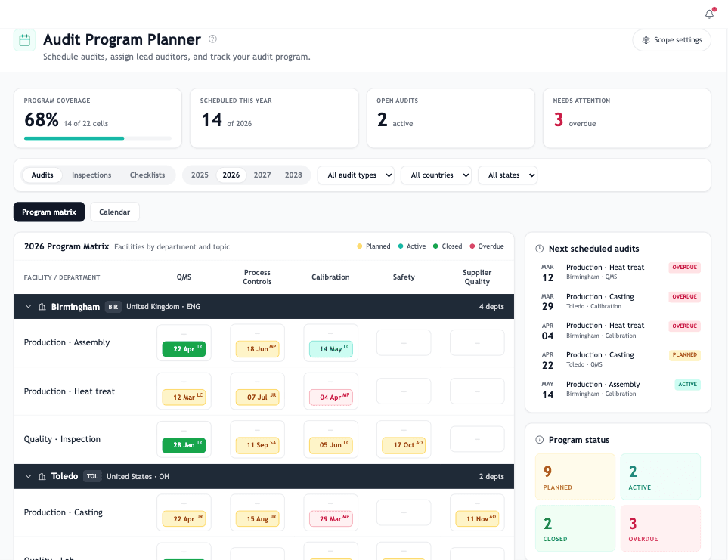
Task: Open the 17 Oct Safety audit
Action: pyautogui.click(x=404, y=445)
